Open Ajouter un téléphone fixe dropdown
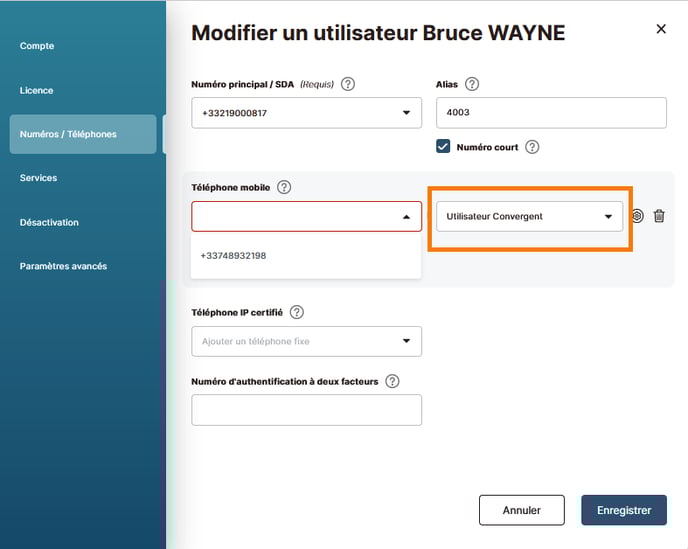Screen dimensions: 688x549 [306, 341]
